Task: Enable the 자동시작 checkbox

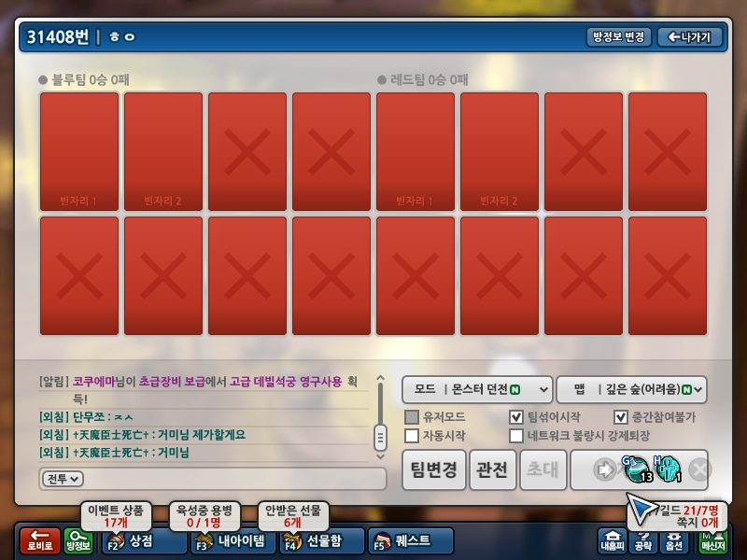Action: (x=412, y=435)
